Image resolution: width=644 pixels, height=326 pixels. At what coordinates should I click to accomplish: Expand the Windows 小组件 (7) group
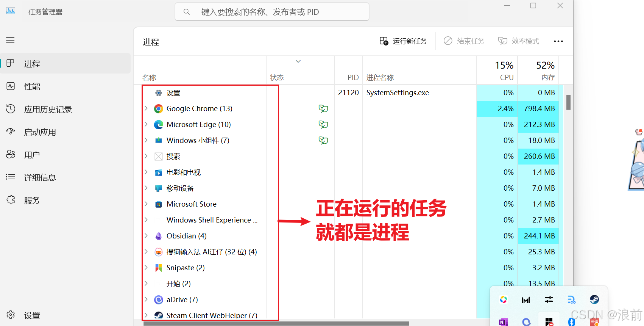coord(146,140)
